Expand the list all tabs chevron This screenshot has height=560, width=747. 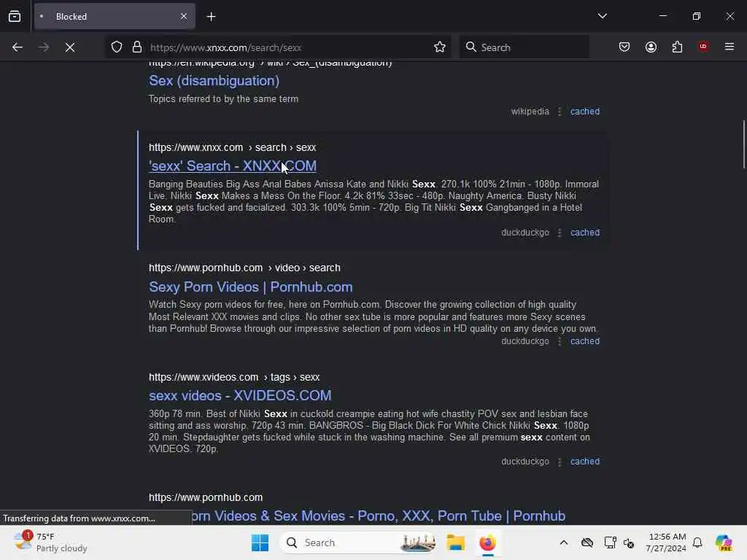pos(602,16)
